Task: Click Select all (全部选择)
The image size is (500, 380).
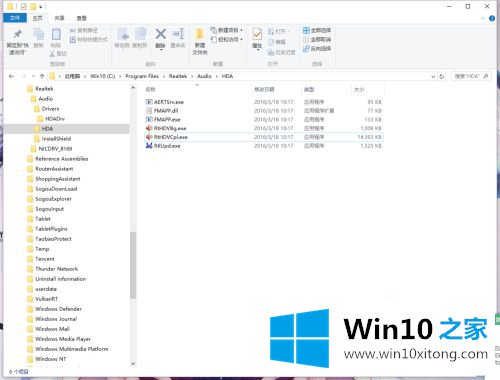Action: (x=317, y=30)
